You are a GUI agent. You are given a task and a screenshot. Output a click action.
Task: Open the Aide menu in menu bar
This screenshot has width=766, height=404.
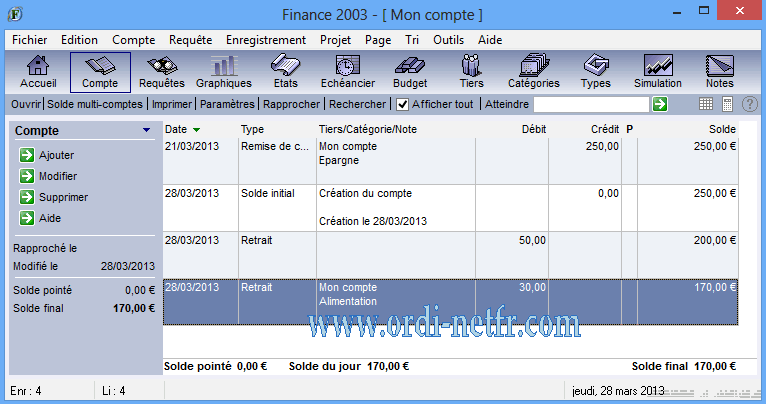point(490,40)
